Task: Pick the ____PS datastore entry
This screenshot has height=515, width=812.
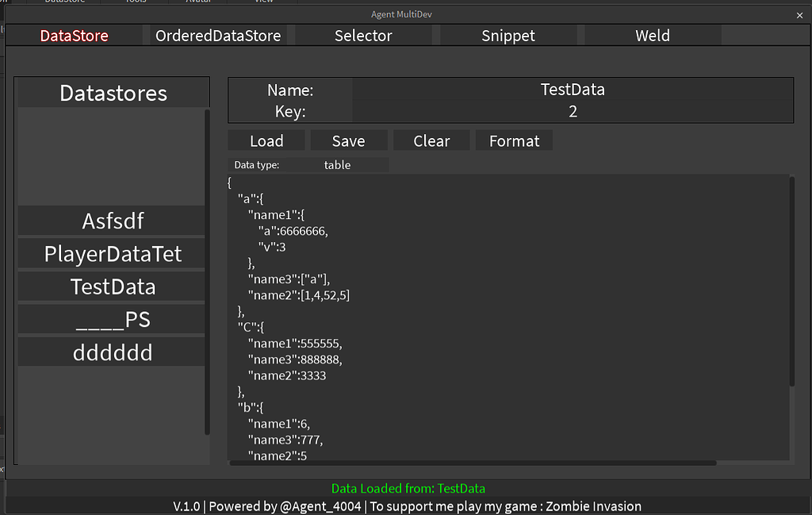Action: coord(113,320)
